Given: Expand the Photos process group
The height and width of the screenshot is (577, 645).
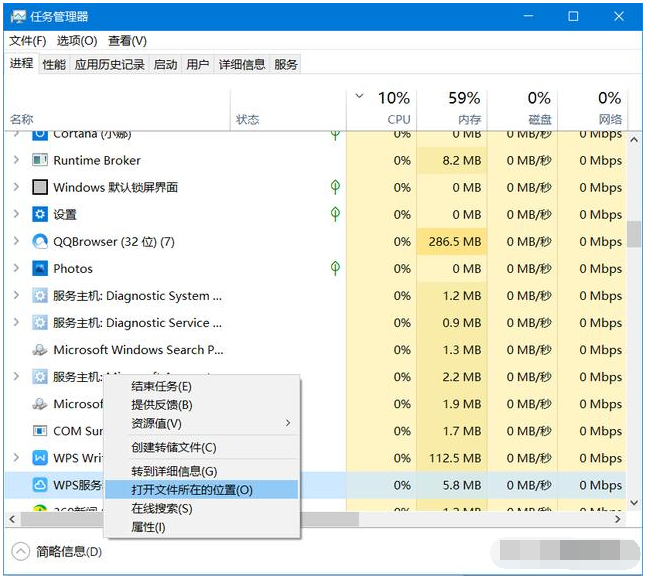Looking at the screenshot, I should (16, 268).
